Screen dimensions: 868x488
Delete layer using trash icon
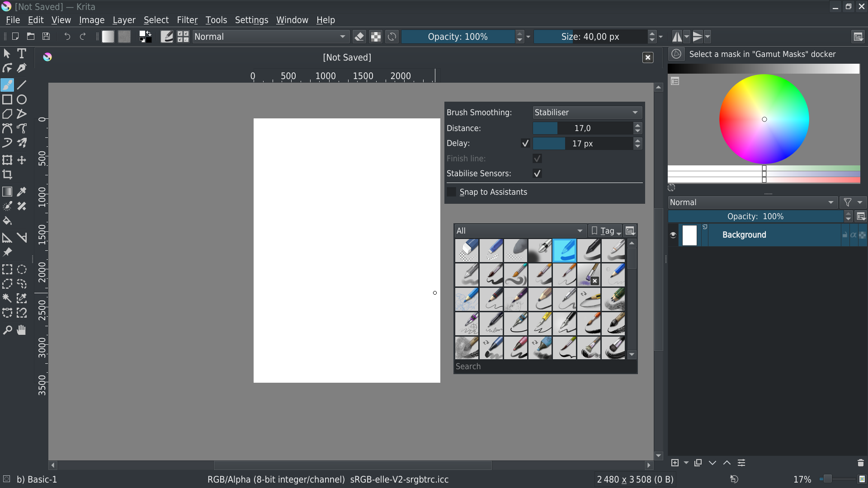point(860,463)
